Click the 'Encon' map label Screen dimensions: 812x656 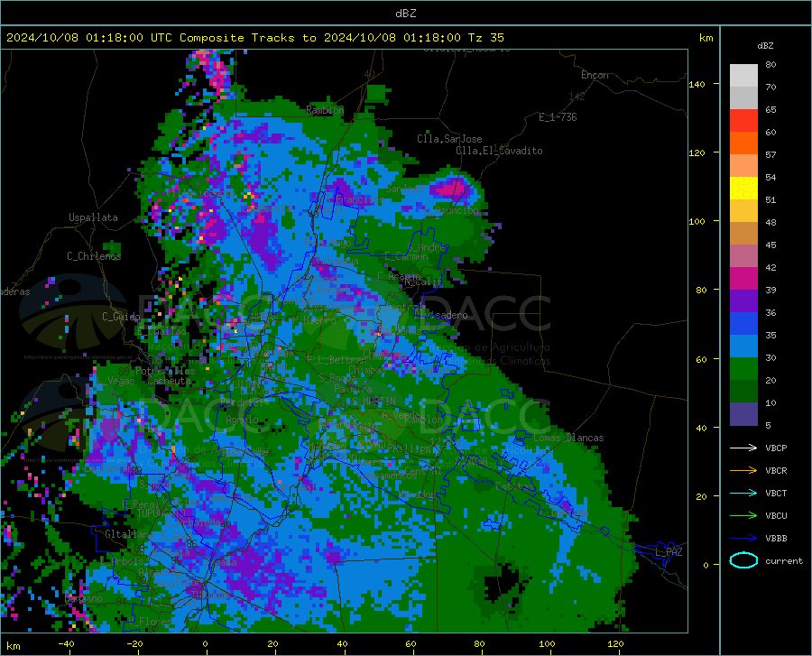pyautogui.click(x=595, y=75)
